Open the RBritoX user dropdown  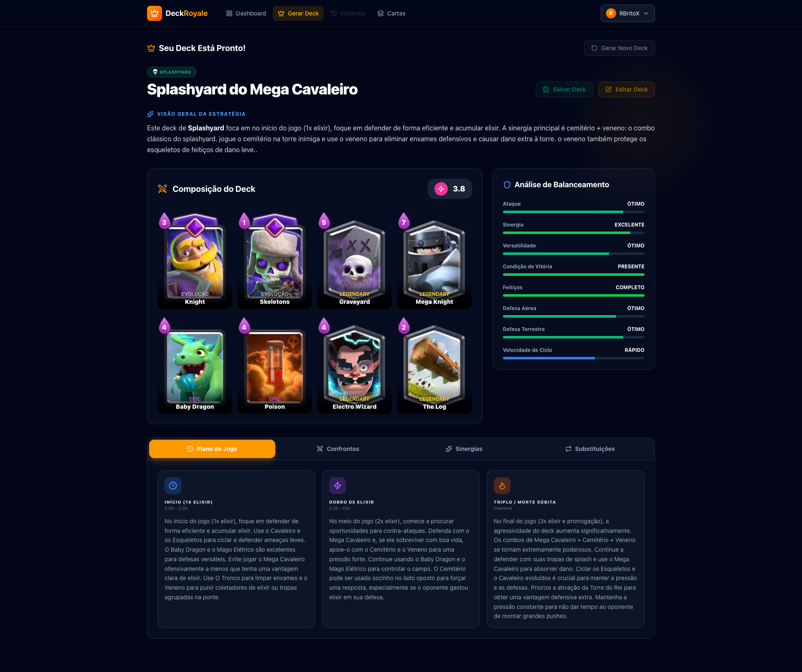point(627,13)
